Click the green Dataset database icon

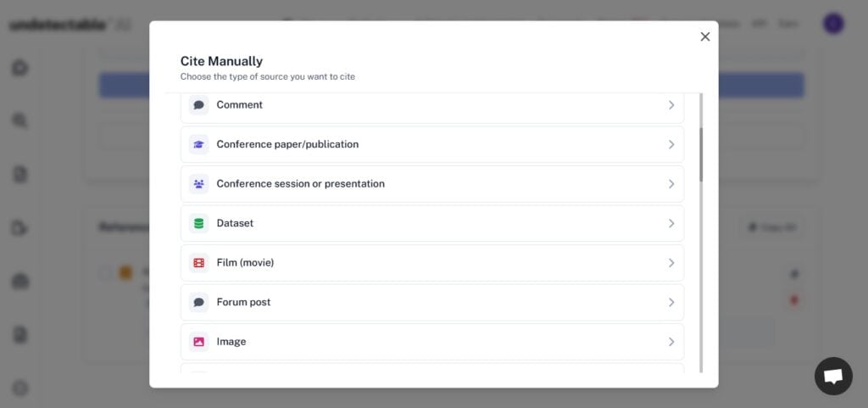(x=199, y=223)
